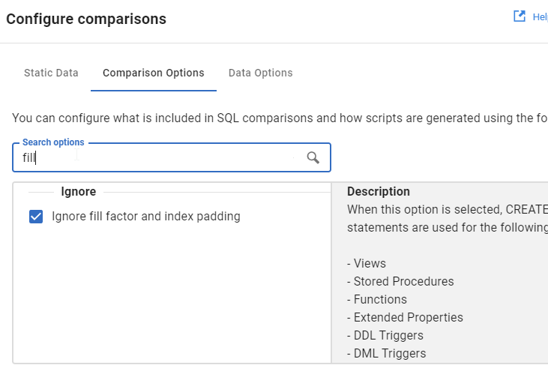Click inside the Search options field

tap(157, 158)
